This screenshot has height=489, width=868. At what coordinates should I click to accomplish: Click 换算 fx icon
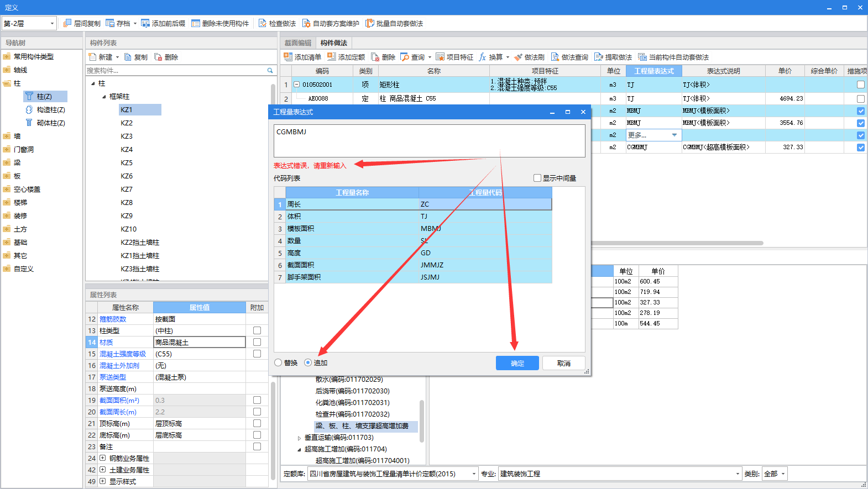[x=483, y=57]
